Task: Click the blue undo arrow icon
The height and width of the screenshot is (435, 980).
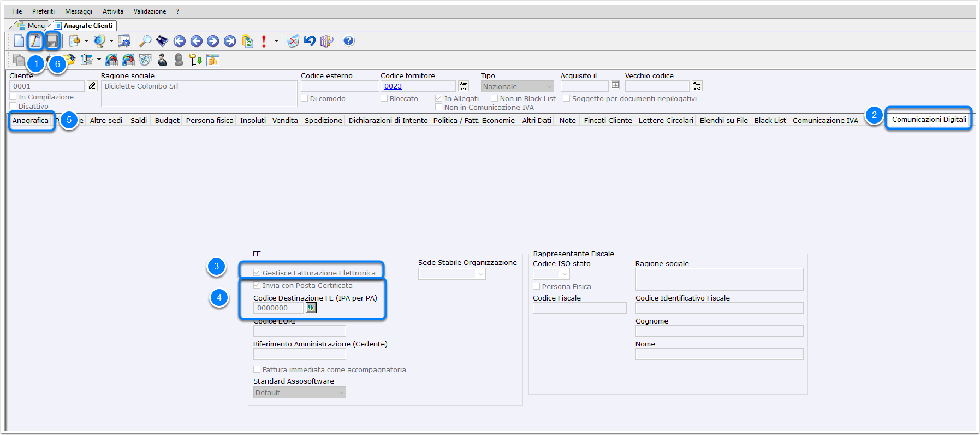Action: point(310,41)
